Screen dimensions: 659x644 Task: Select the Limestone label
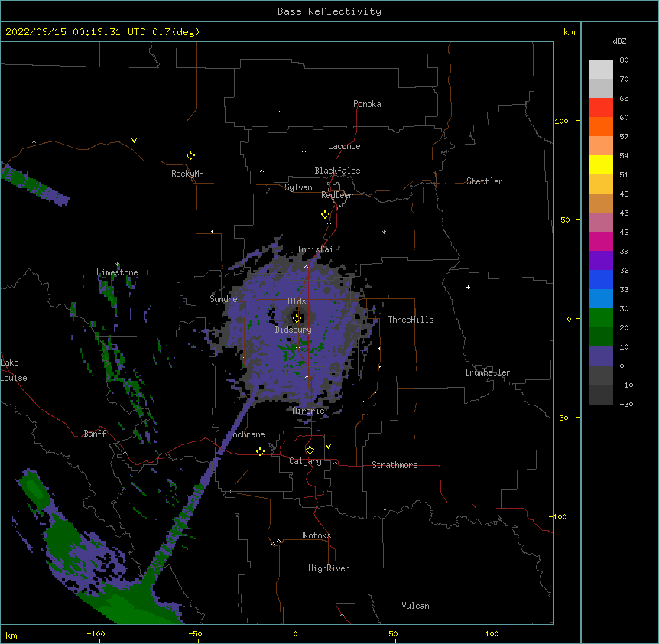(117, 272)
